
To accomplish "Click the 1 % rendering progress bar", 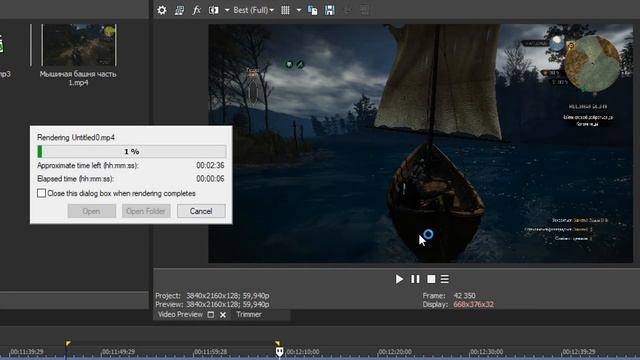I will coord(131,151).
